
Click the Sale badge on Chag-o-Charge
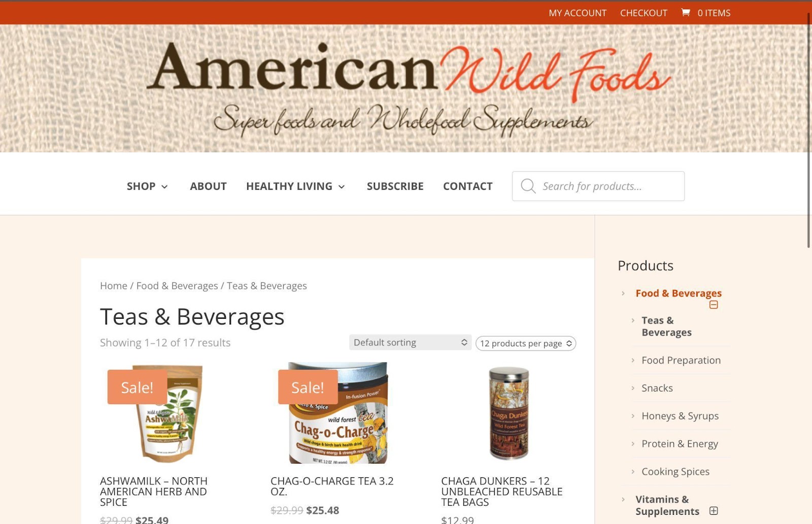(x=308, y=387)
